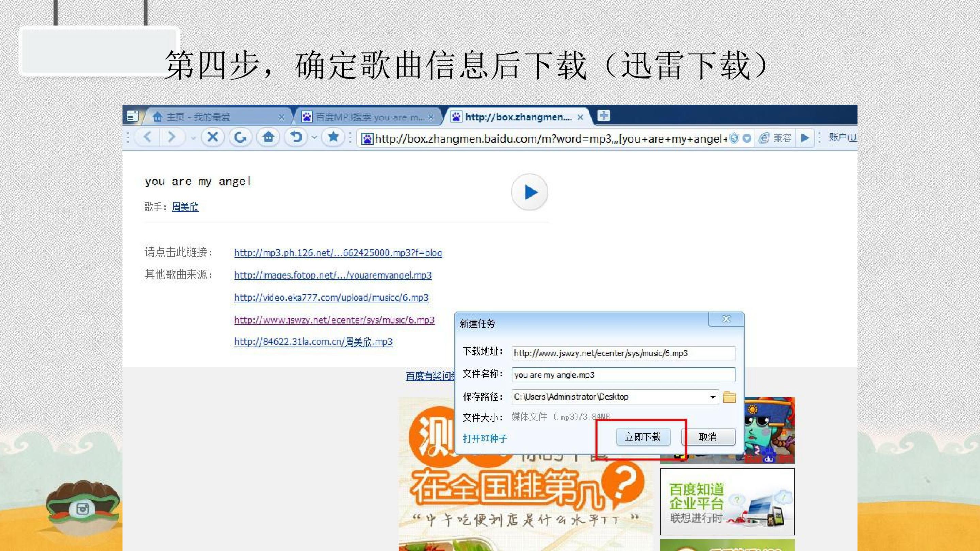Open dropdown arrow next to undo icon

tap(314, 137)
